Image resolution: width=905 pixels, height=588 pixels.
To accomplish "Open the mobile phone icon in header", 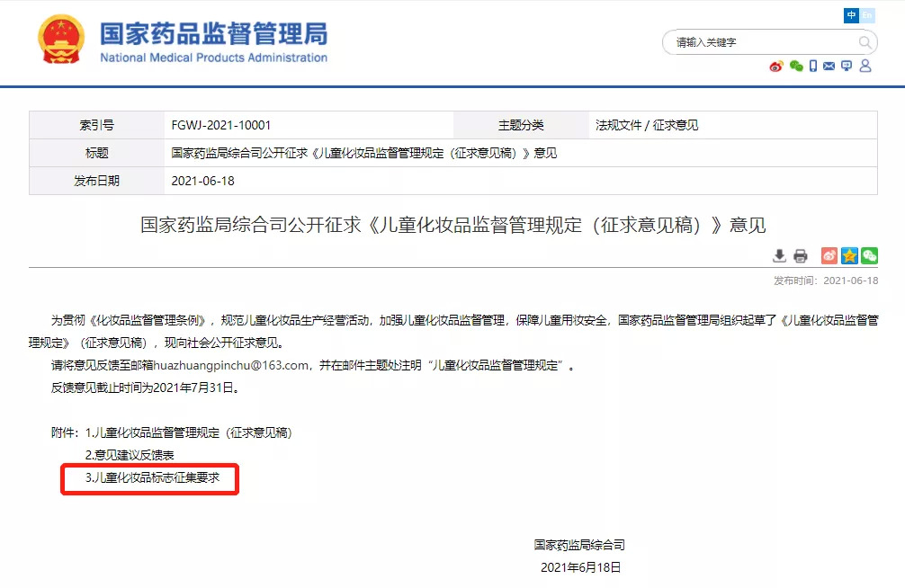I will [x=812, y=67].
